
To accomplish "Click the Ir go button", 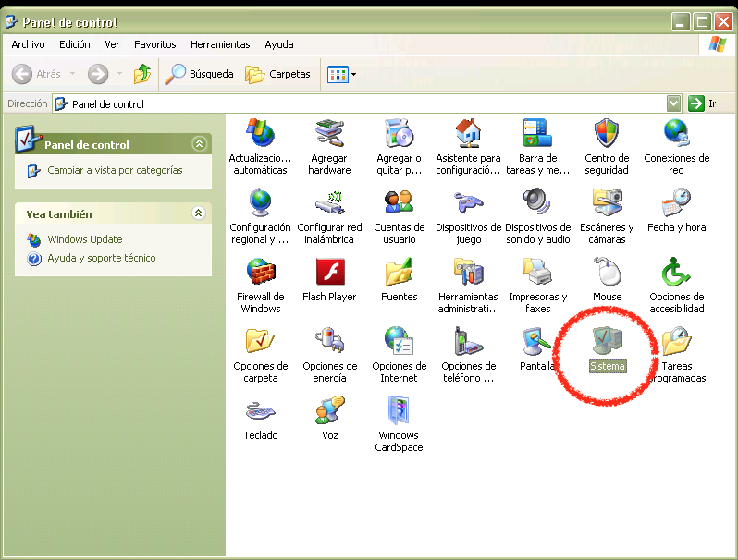I will click(x=702, y=103).
